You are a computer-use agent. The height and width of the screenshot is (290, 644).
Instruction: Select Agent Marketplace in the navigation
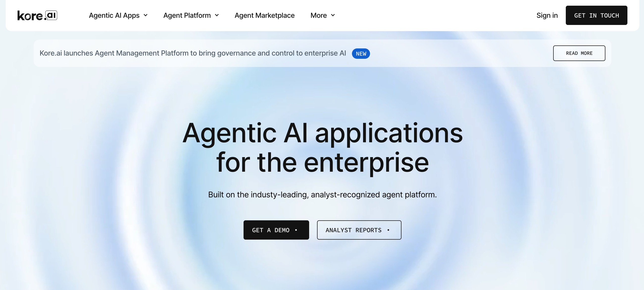tap(265, 15)
